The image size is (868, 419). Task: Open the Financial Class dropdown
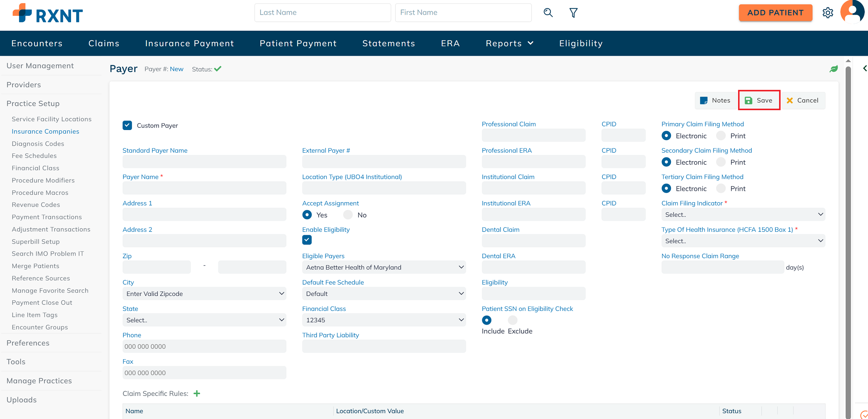click(384, 320)
